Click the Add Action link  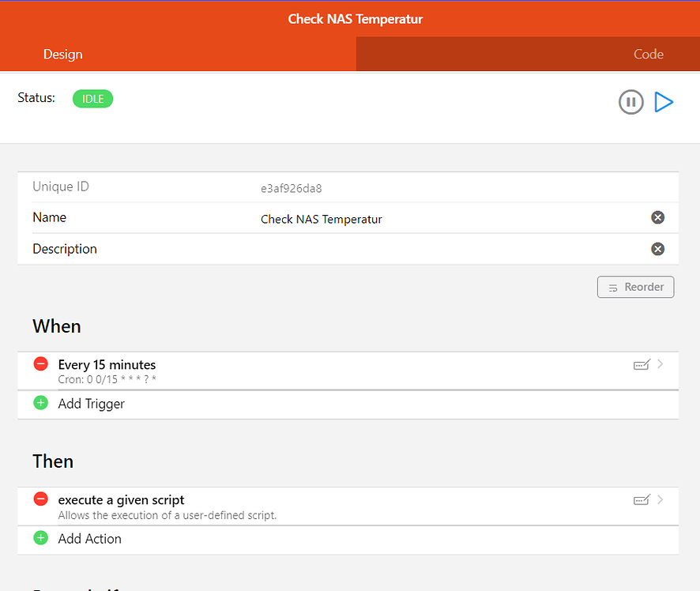(x=89, y=538)
